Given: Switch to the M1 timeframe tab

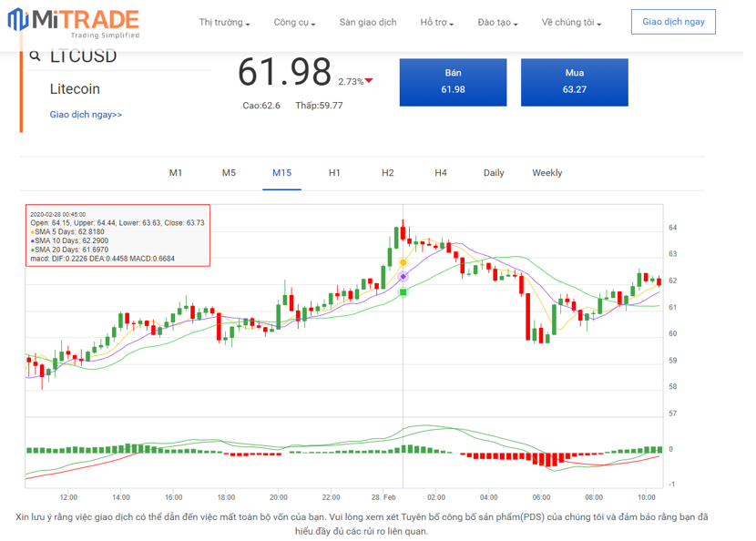Looking at the screenshot, I should [x=176, y=173].
